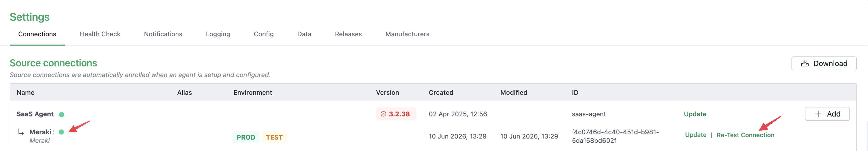Switch to the Notifications tab

pos(163,34)
